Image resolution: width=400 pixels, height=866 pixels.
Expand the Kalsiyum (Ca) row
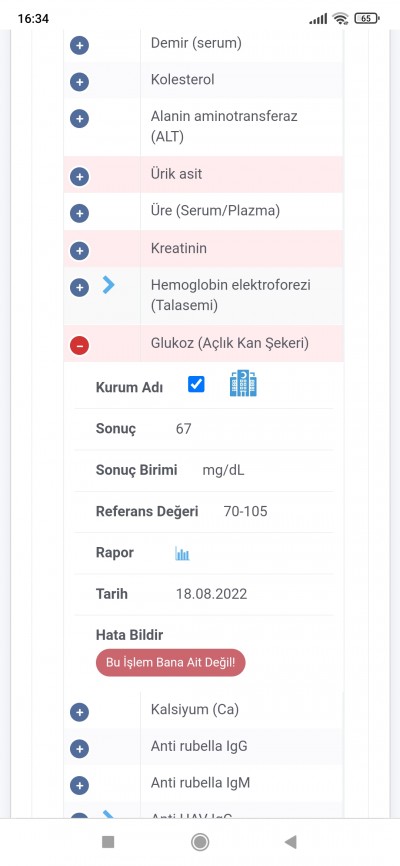point(80,712)
